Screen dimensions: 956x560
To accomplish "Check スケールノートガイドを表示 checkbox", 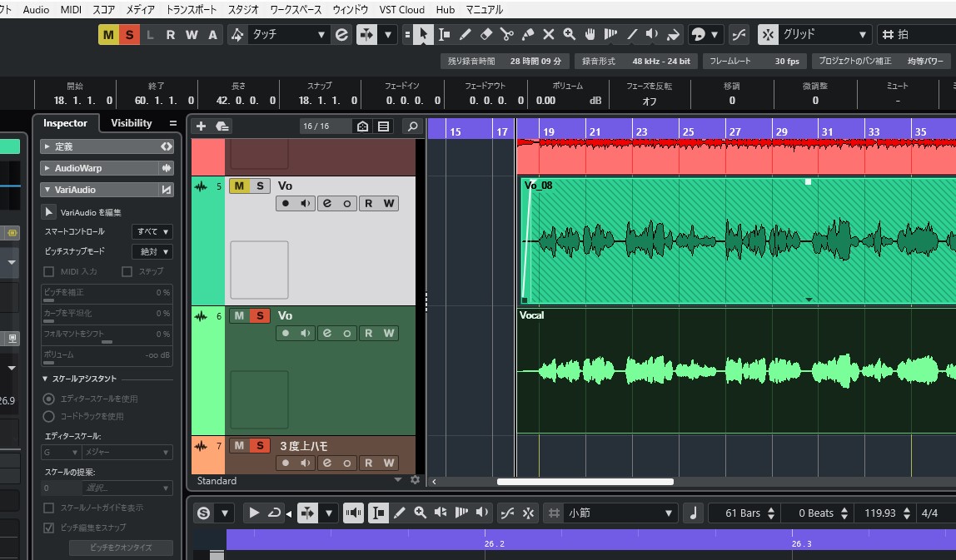I will [x=49, y=508].
